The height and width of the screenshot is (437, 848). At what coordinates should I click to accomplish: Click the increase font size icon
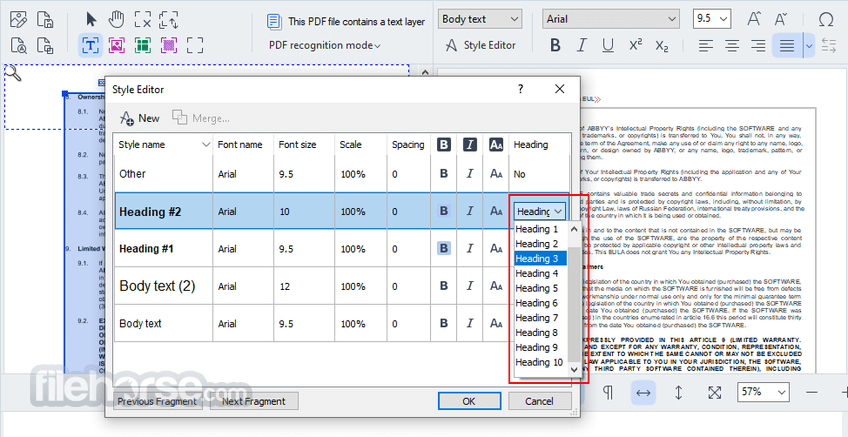coord(754,19)
